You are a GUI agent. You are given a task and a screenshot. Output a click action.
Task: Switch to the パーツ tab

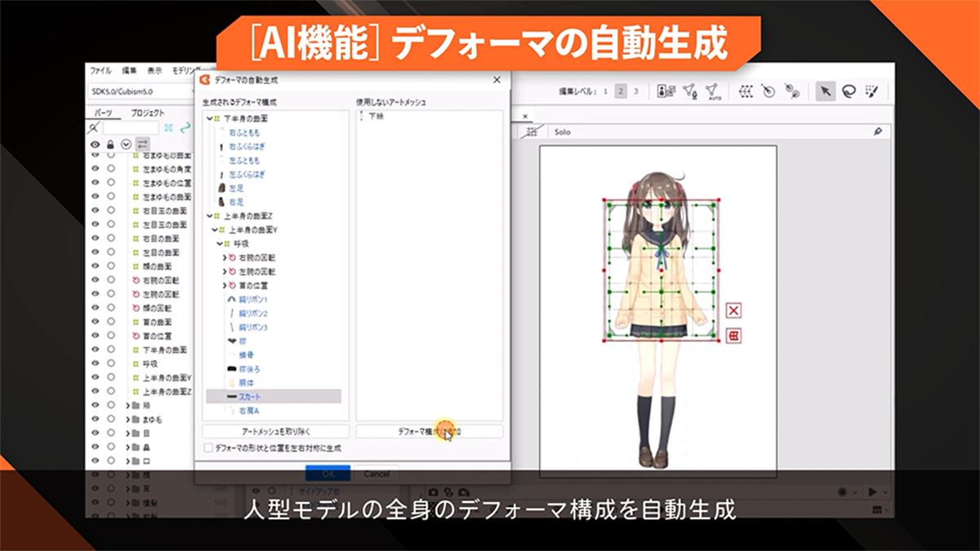point(104,113)
